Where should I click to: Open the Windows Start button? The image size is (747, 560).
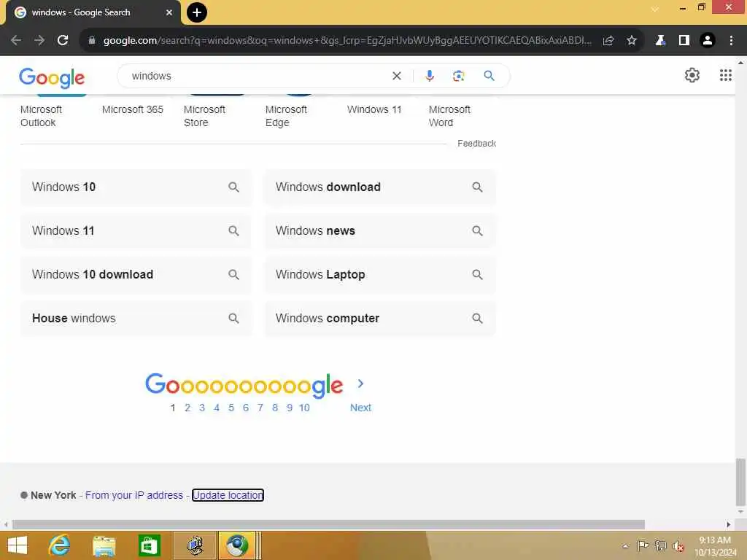pos(18,545)
